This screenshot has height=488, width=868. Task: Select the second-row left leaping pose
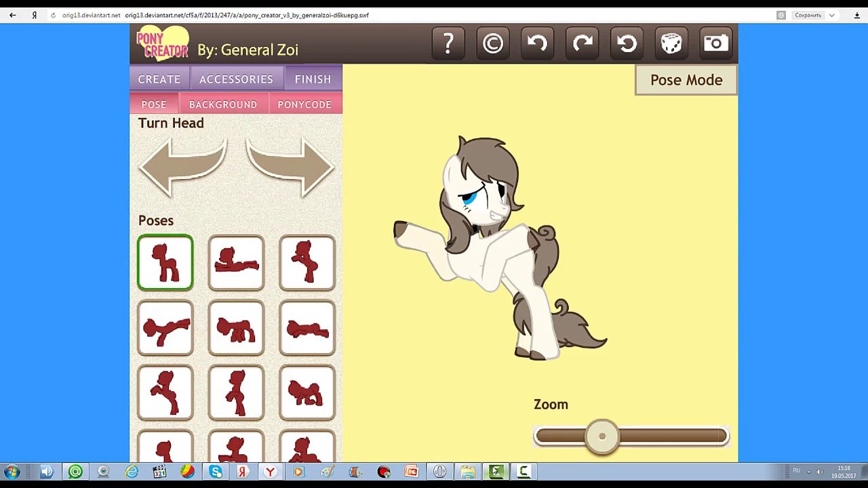(x=165, y=328)
